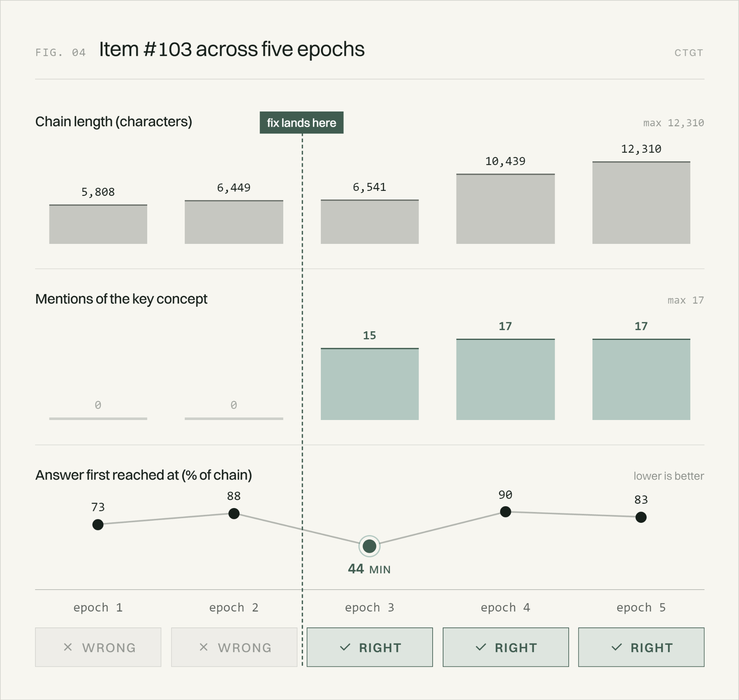Select the highlighted 44 MIN data point
This screenshot has width=739, height=700.
click(369, 546)
